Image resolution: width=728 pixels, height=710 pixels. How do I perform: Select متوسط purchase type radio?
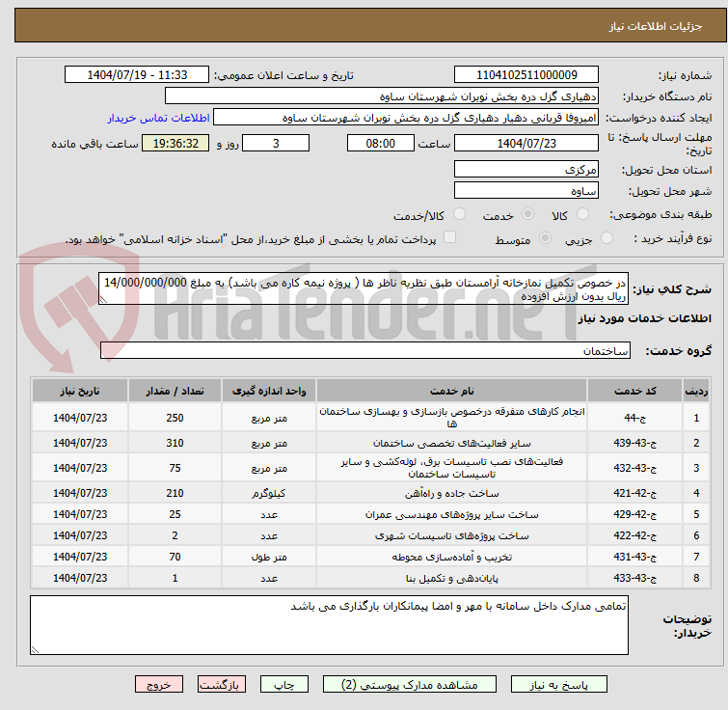pyautogui.click(x=547, y=238)
